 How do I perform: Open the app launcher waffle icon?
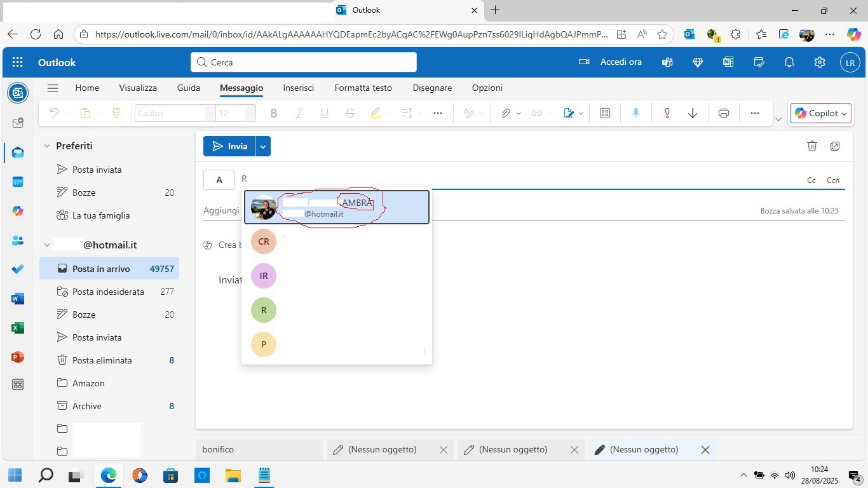18,62
